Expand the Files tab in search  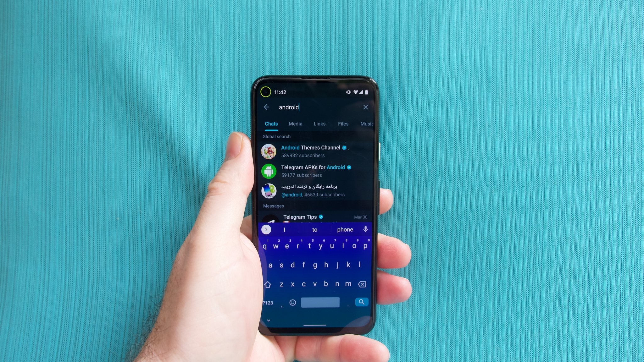[x=343, y=123]
